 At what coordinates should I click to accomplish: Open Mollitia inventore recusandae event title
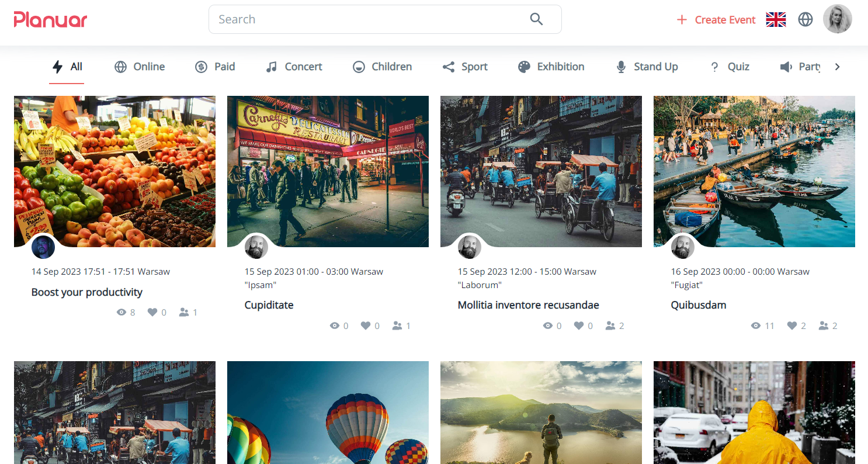click(x=529, y=305)
